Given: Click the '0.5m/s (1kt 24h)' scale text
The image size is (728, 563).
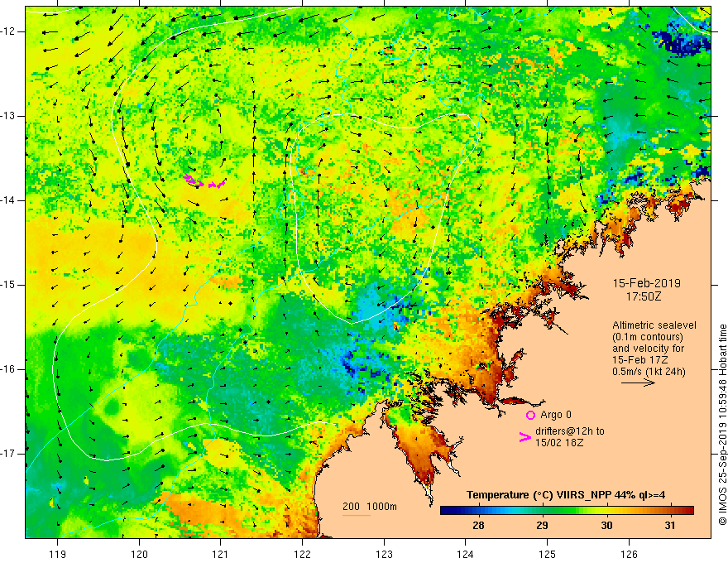Looking at the screenshot, I should coord(649,372).
